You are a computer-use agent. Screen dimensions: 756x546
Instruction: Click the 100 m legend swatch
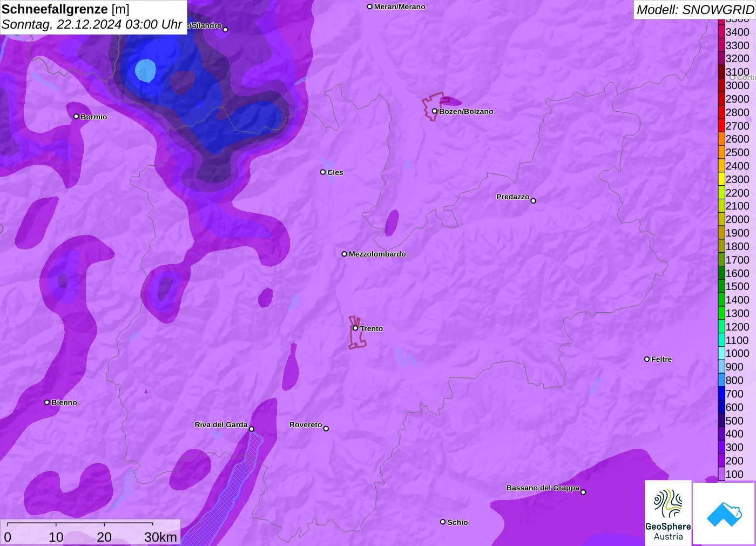[x=721, y=474]
